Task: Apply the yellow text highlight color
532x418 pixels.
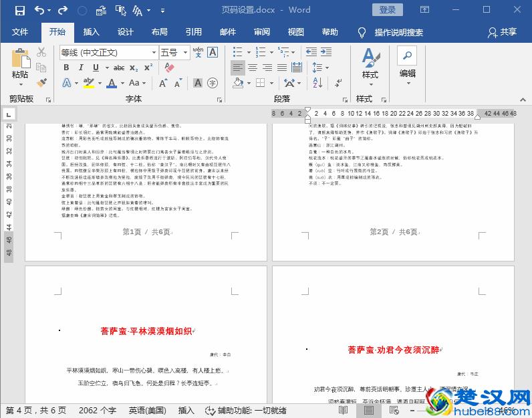Action: [89, 83]
